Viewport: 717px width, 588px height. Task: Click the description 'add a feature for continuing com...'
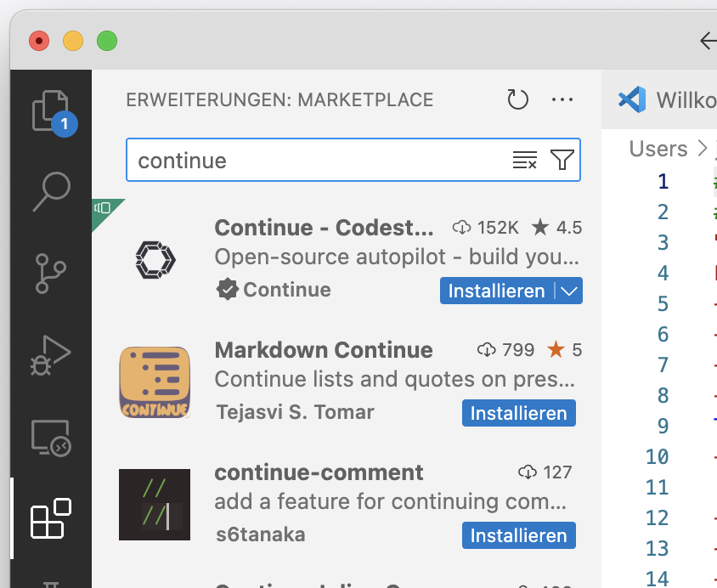pyautogui.click(x=391, y=501)
